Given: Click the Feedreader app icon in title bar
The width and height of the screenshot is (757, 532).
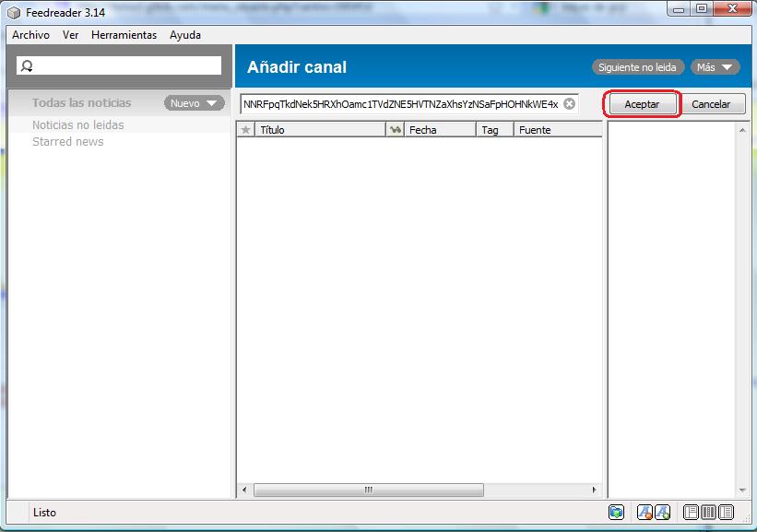Looking at the screenshot, I should click(14, 13).
